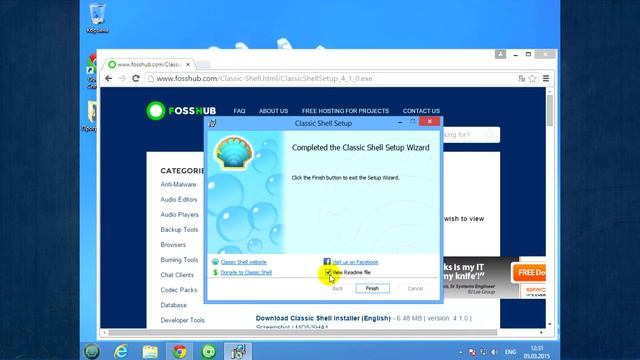Click Chrome's forward arrow button
The width and height of the screenshot is (640, 360).
pos(122,78)
